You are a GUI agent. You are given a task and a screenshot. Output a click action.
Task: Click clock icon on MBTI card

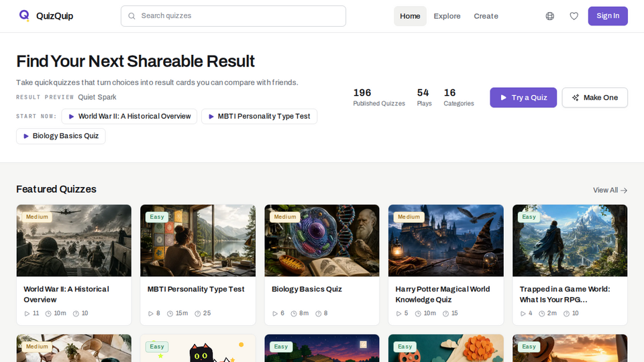170,314
